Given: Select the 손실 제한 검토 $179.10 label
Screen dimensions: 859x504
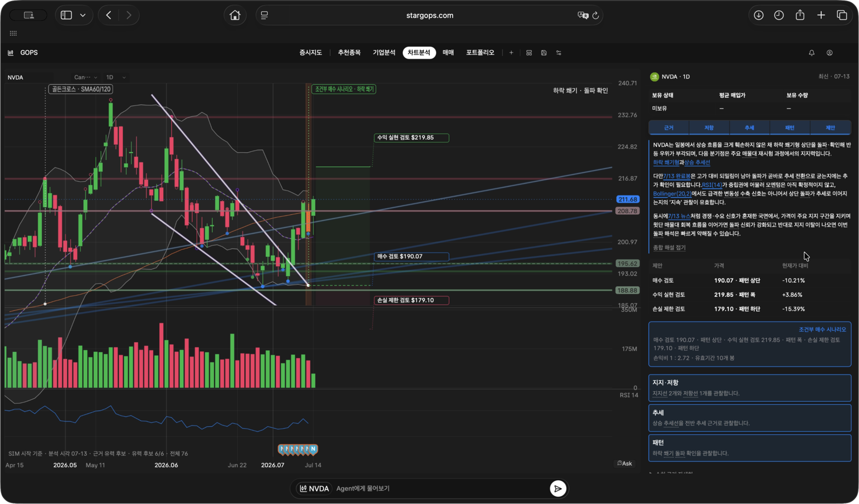Looking at the screenshot, I should [411, 300].
